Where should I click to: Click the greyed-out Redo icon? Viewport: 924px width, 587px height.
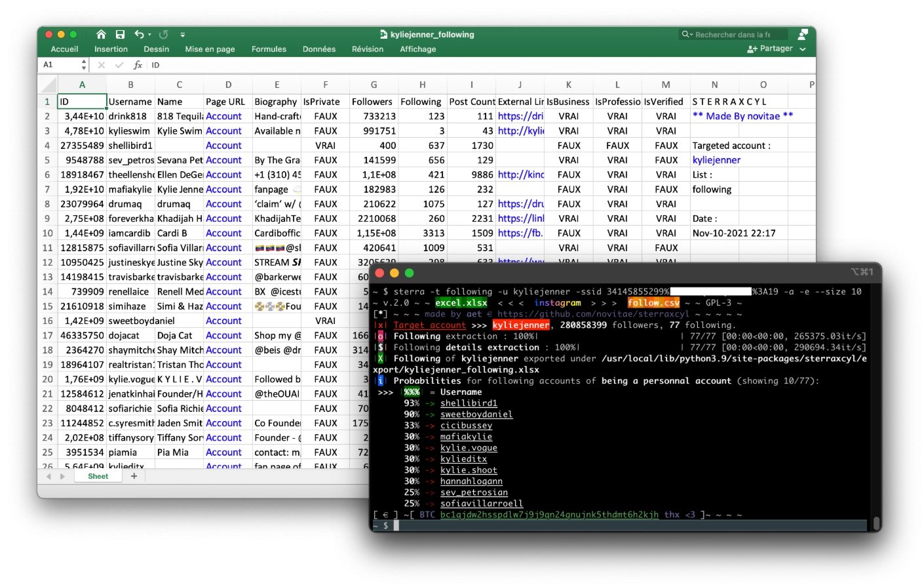[x=163, y=35]
